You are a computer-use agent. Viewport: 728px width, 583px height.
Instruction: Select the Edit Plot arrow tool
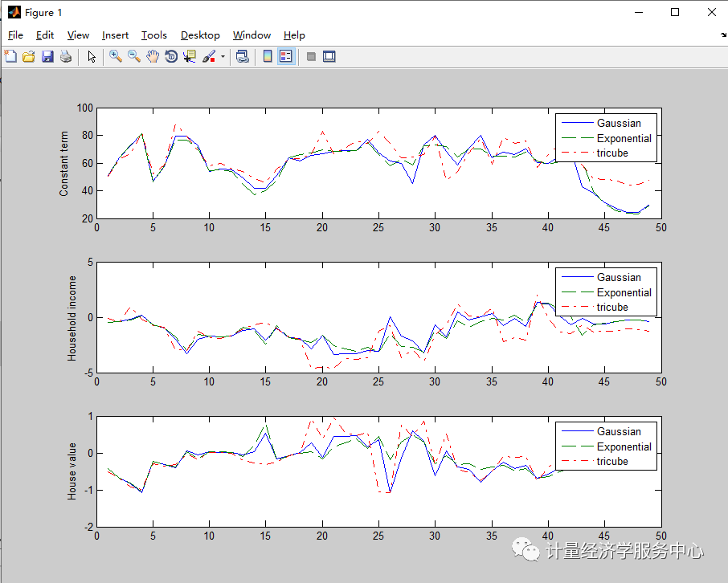click(92, 57)
